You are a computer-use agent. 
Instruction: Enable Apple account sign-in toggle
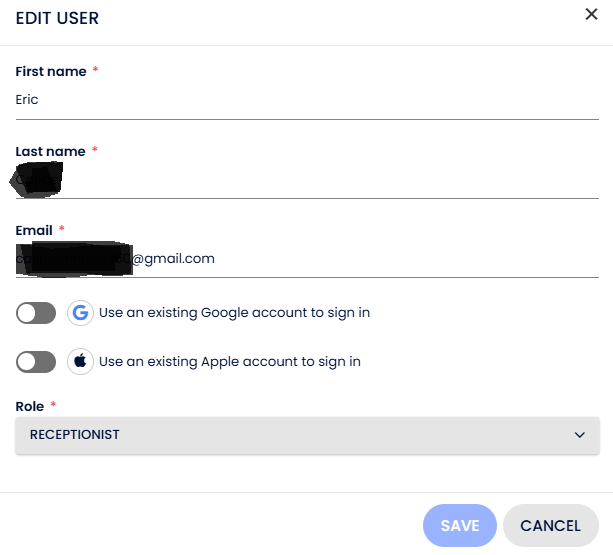click(36, 361)
